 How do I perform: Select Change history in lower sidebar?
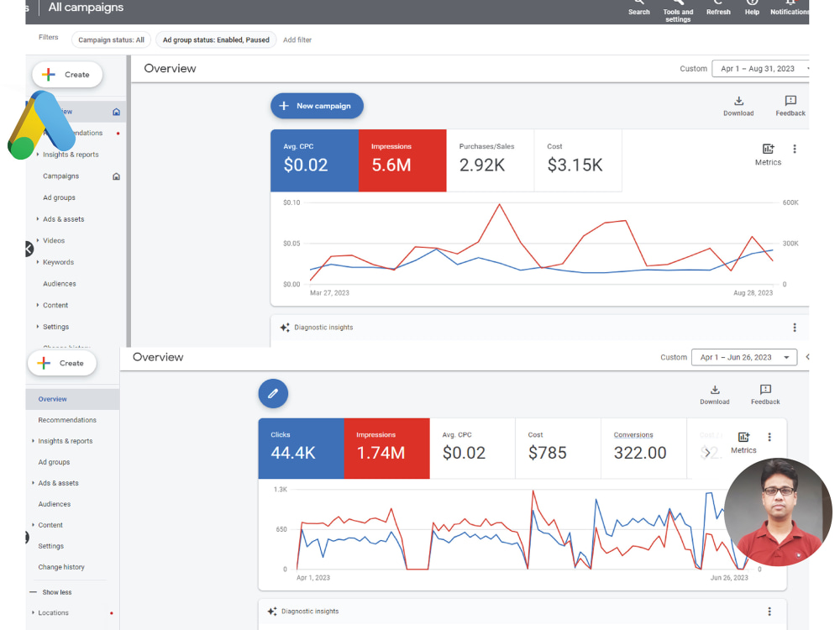(61, 567)
